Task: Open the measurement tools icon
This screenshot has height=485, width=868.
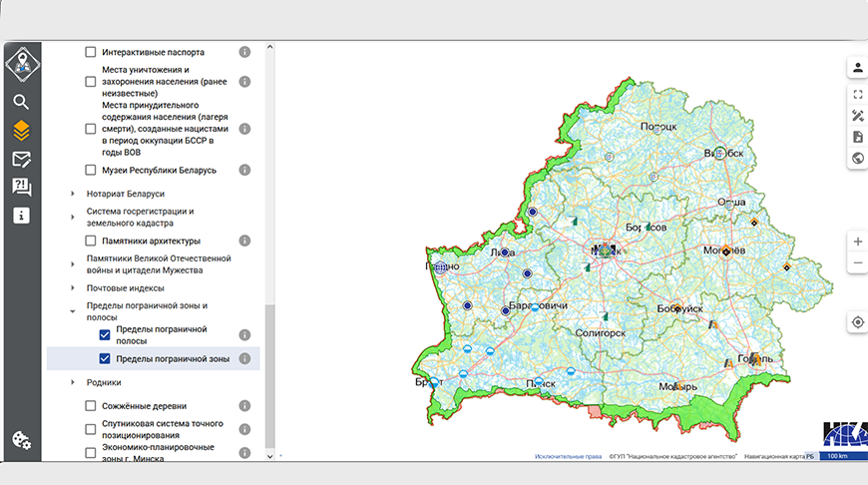Action: pos(857,116)
